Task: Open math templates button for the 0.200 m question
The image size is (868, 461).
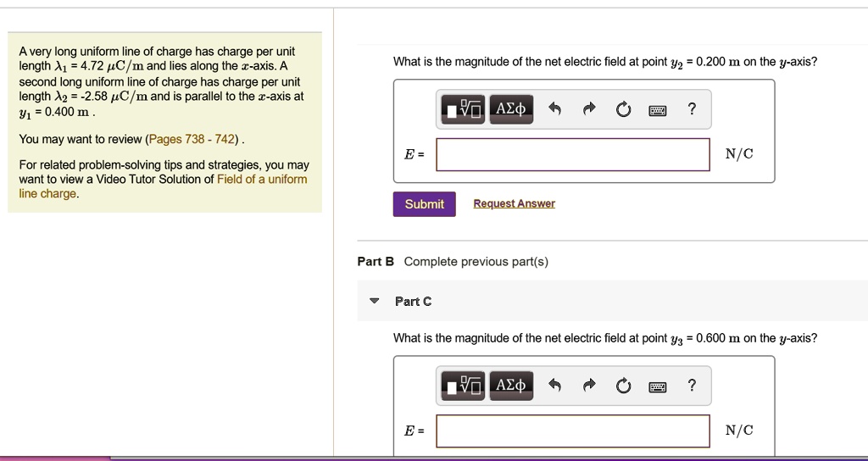Action: (462, 109)
